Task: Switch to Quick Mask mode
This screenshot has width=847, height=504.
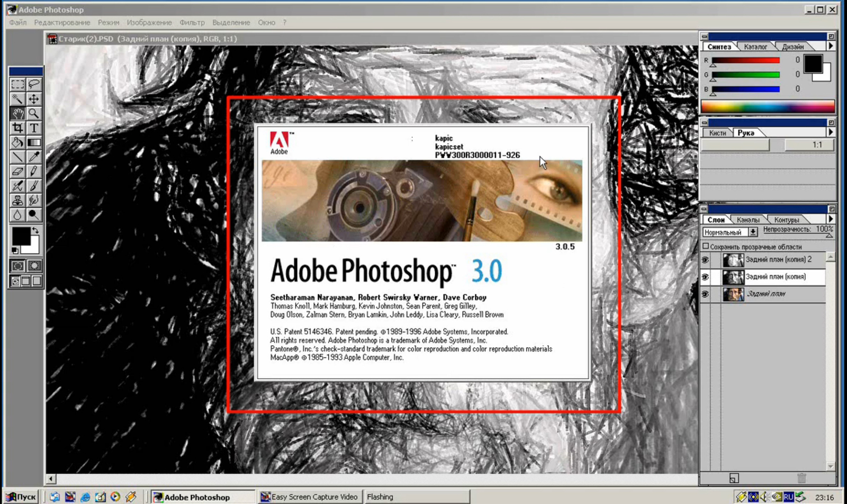Action: 34,266
